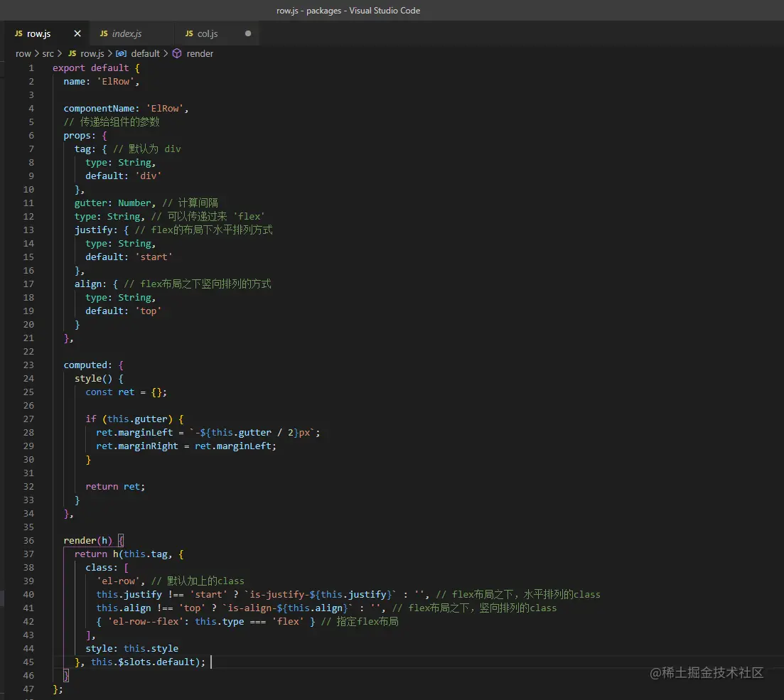Click the highlighted closing brace on line 46
This screenshot has height=700, width=784.
(66, 676)
